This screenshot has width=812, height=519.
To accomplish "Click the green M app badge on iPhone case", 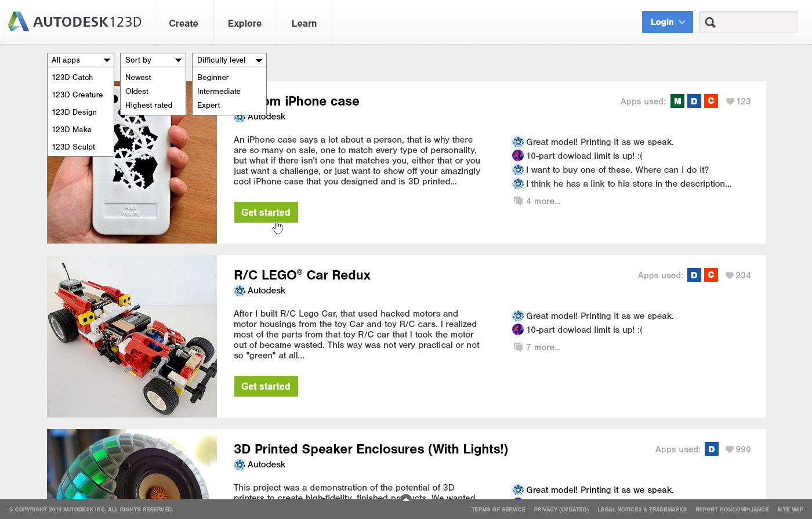I will pos(677,101).
